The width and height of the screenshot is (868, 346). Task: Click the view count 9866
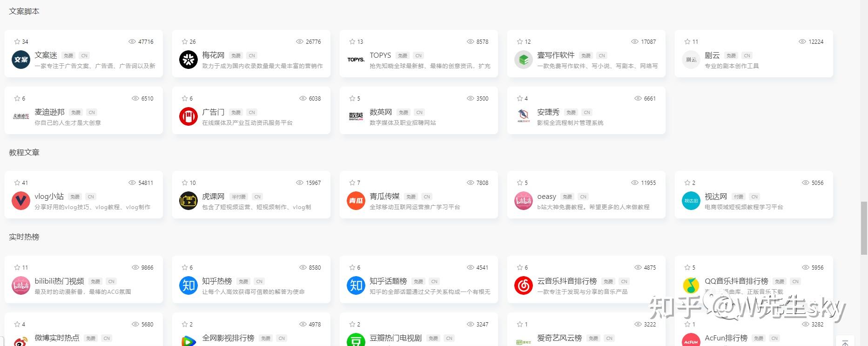(147, 267)
